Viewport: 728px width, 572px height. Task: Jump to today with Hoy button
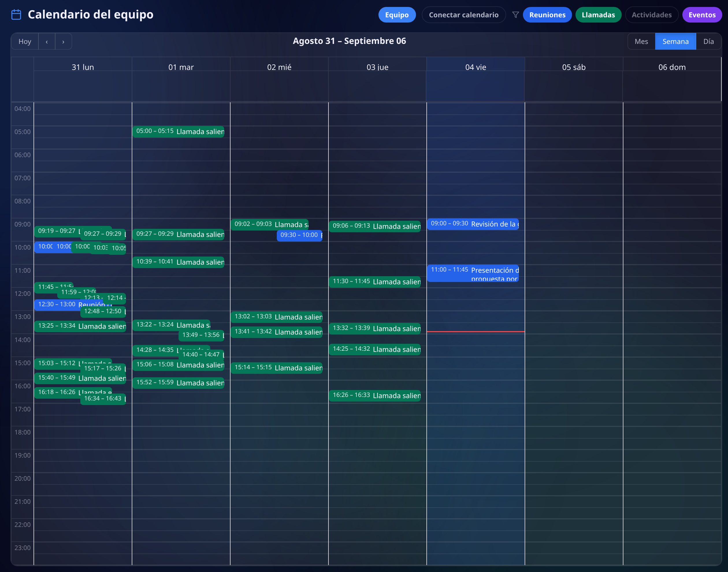click(x=25, y=42)
